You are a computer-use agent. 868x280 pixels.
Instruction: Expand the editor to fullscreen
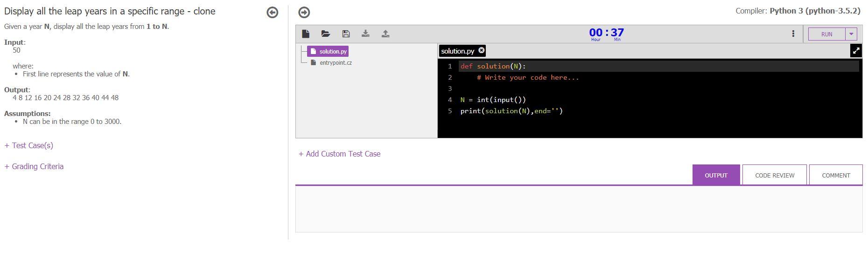point(856,51)
